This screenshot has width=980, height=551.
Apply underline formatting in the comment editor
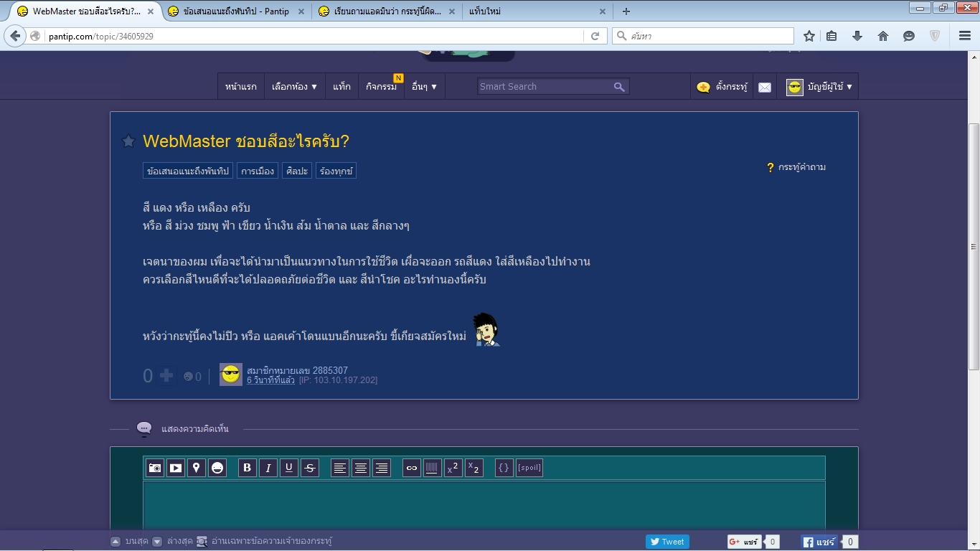[x=289, y=468]
